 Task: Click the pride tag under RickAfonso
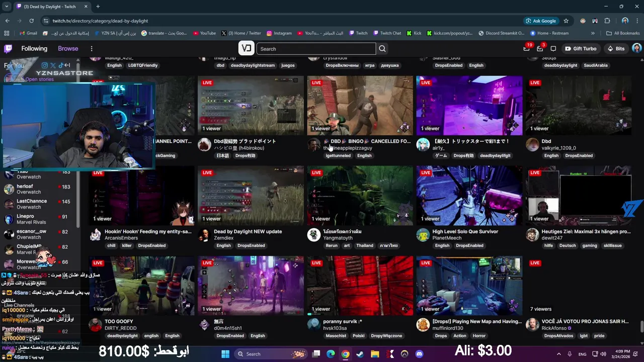[599, 336]
